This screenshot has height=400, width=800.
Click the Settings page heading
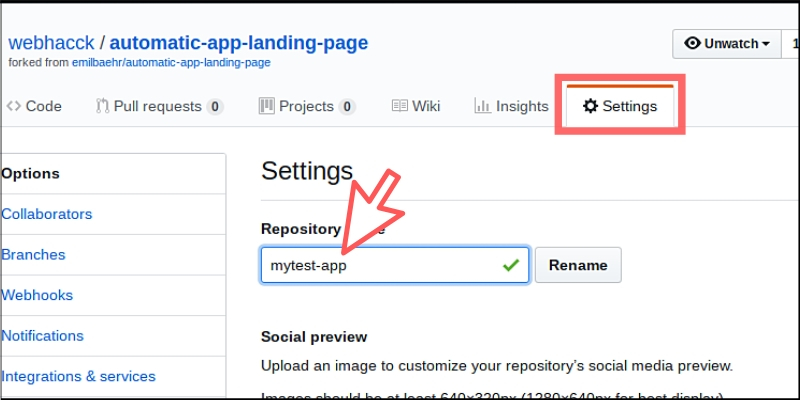[307, 171]
